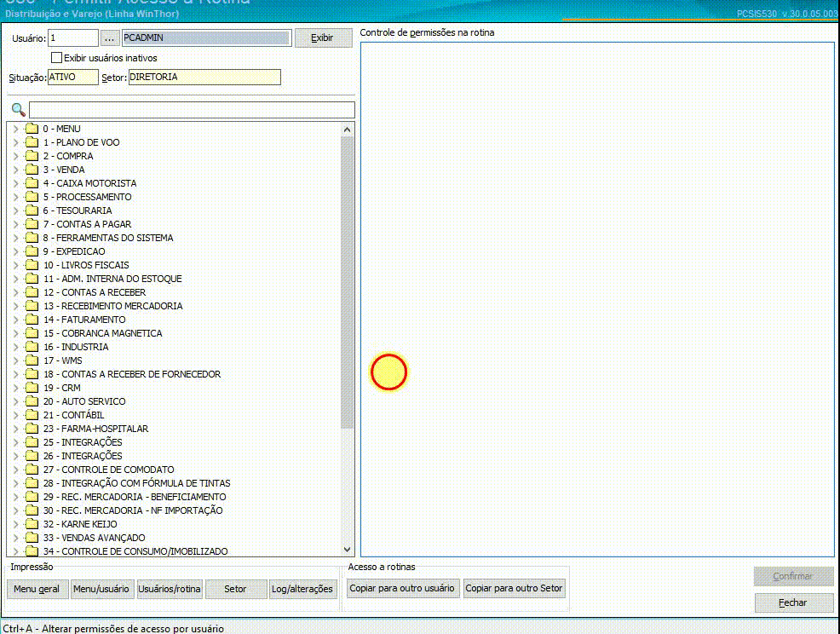
Task: Click the Setor DIRETORIA field
Action: [x=204, y=78]
